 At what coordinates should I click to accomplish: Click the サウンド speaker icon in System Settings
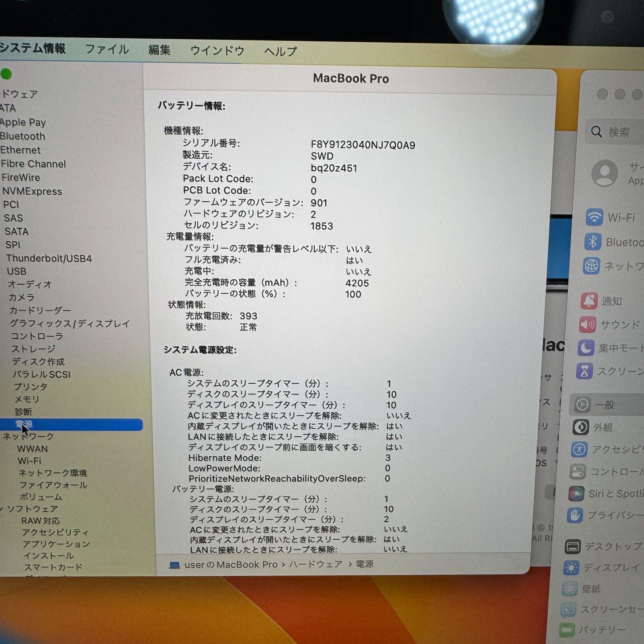tap(587, 324)
